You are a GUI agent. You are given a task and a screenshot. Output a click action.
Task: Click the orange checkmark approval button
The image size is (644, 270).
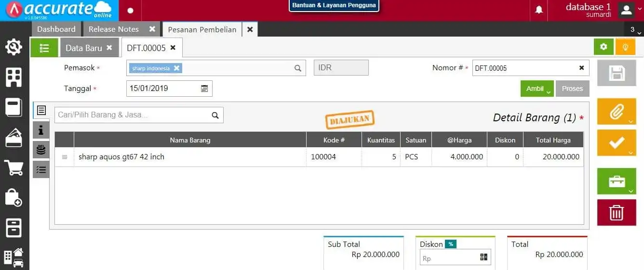click(617, 142)
